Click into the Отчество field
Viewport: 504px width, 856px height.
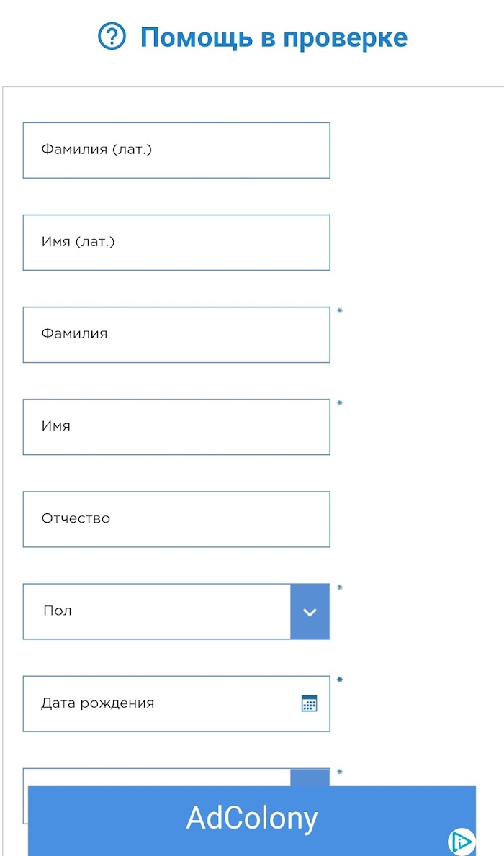pos(176,519)
